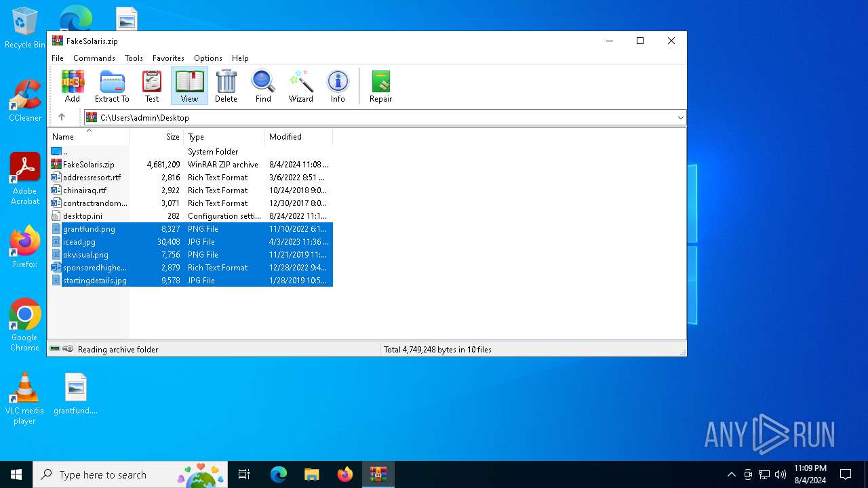868x488 pixels.
Task: Click the Add toolbar icon
Action: point(73,86)
